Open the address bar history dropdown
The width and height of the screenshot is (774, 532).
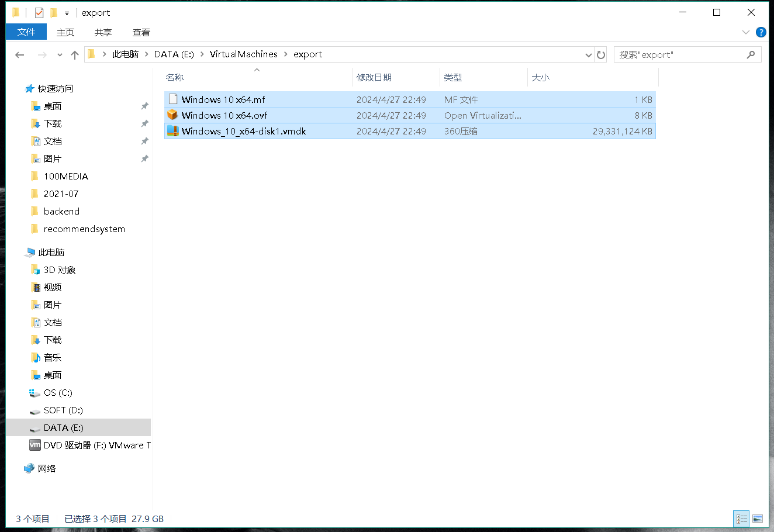tap(588, 55)
